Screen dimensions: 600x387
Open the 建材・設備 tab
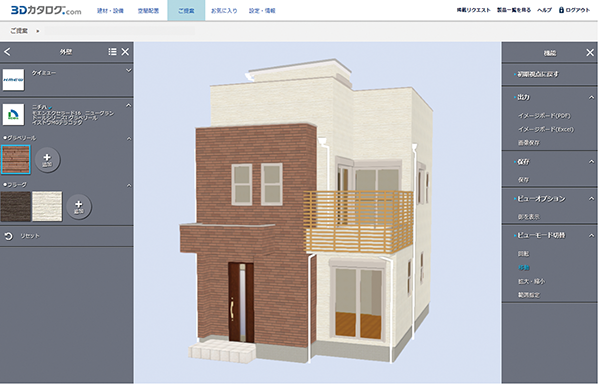[110, 11]
